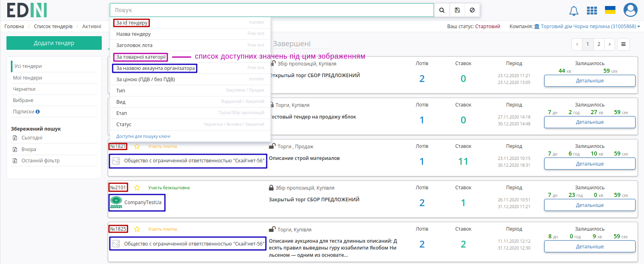Open page 2 of tender list
The width and height of the screenshot is (644, 264).
(599, 44)
